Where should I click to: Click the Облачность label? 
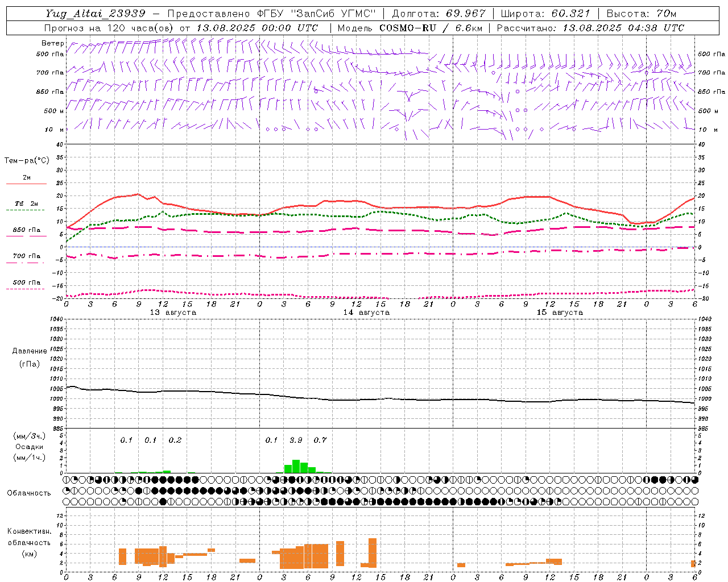(29, 493)
